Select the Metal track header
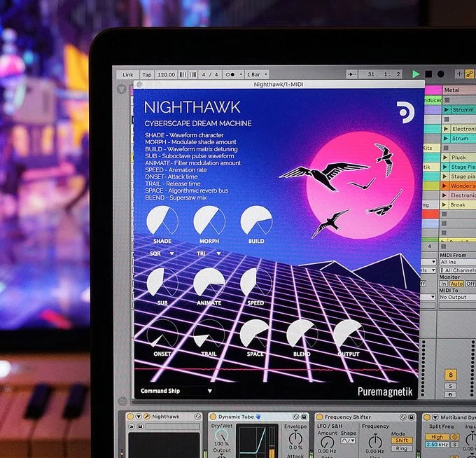The height and width of the screenshot is (458, 476). point(459,90)
